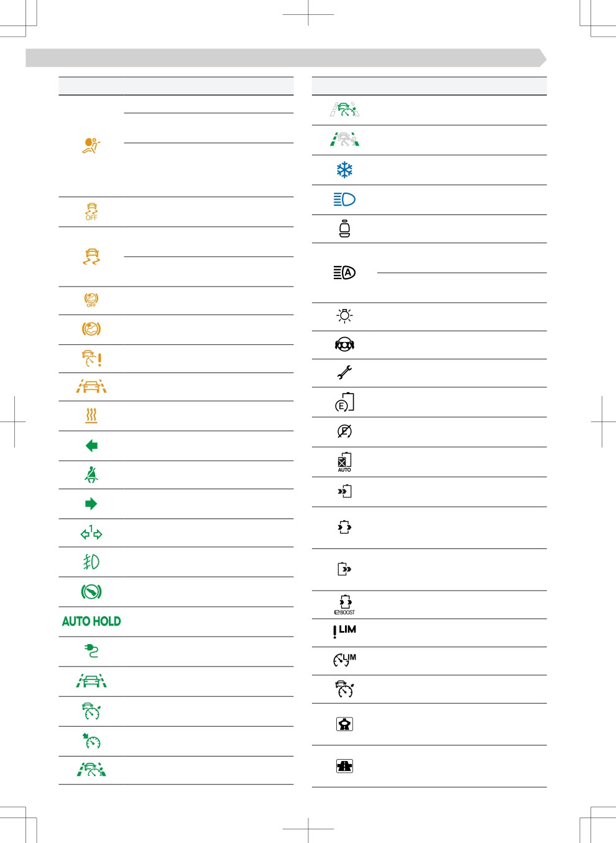Click the blue high beam headlight icon
The image size is (616, 843).
coord(344,200)
